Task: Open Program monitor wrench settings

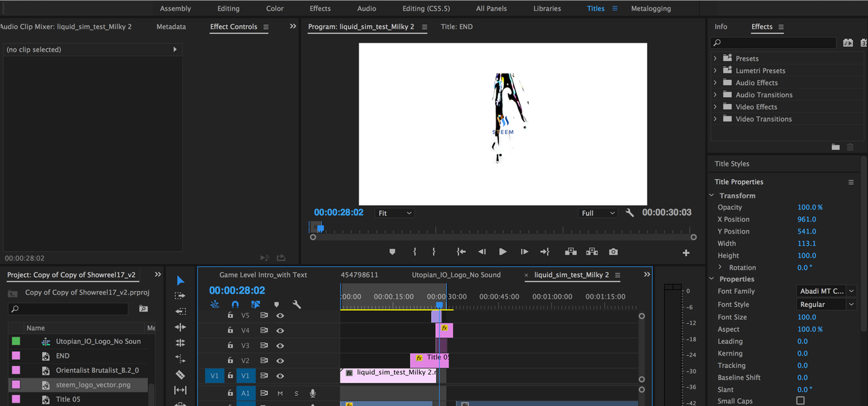Action: [x=629, y=213]
